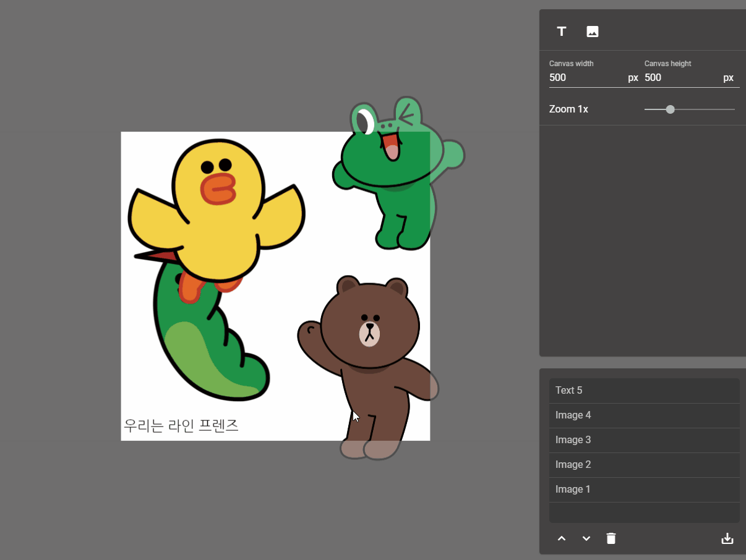This screenshot has width=746, height=560.
Task: Move the selected layer up with chevron
Action: tap(562, 538)
